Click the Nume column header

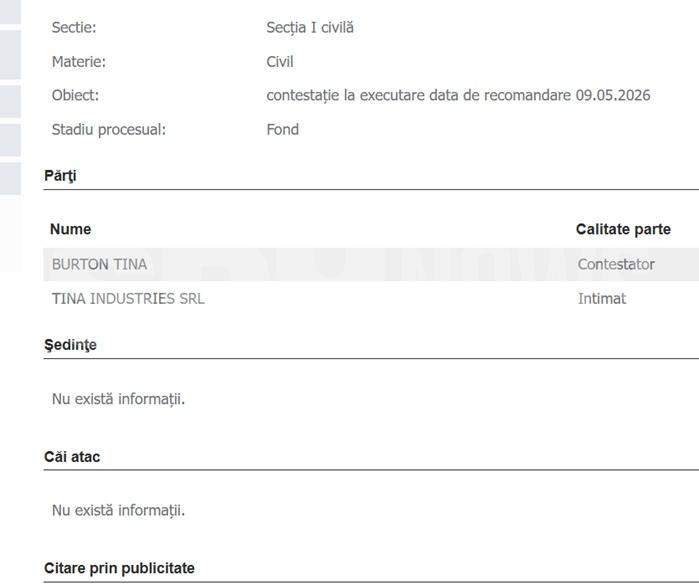coord(70,229)
